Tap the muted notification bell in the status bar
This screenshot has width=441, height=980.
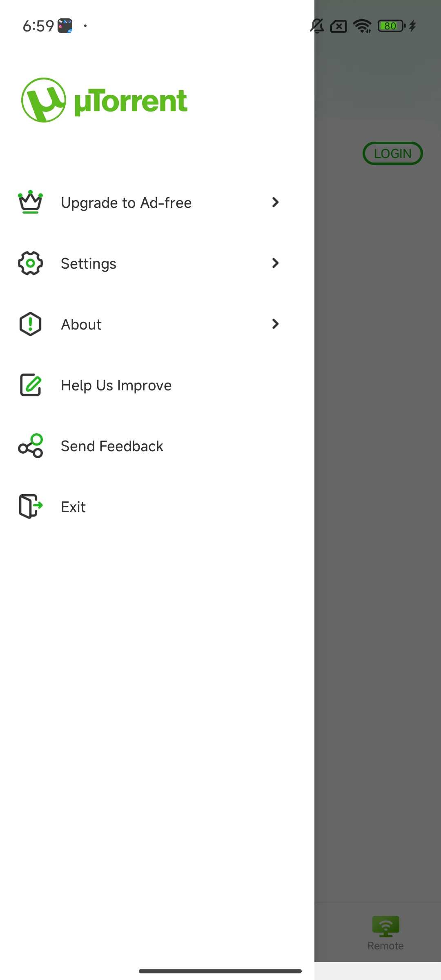pyautogui.click(x=317, y=26)
